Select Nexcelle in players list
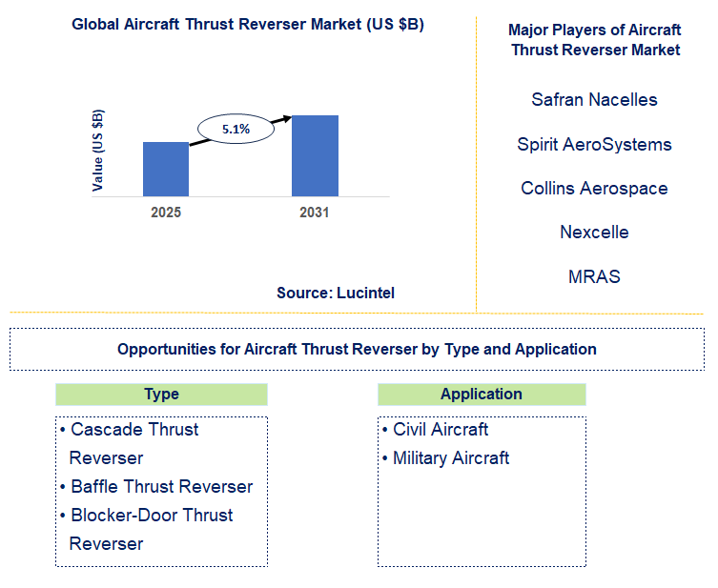Screen dimensions: 718x588 pyautogui.click(x=594, y=233)
